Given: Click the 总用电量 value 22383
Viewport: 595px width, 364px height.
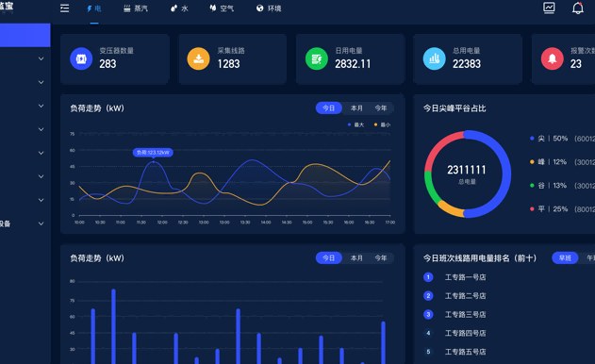Looking at the screenshot, I should pyautogui.click(x=467, y=64).
